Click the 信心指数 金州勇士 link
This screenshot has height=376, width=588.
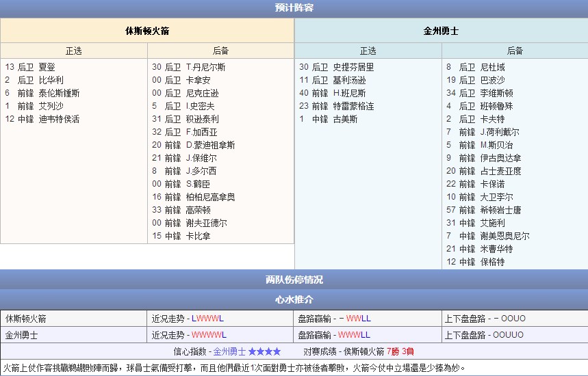[229, 351]
